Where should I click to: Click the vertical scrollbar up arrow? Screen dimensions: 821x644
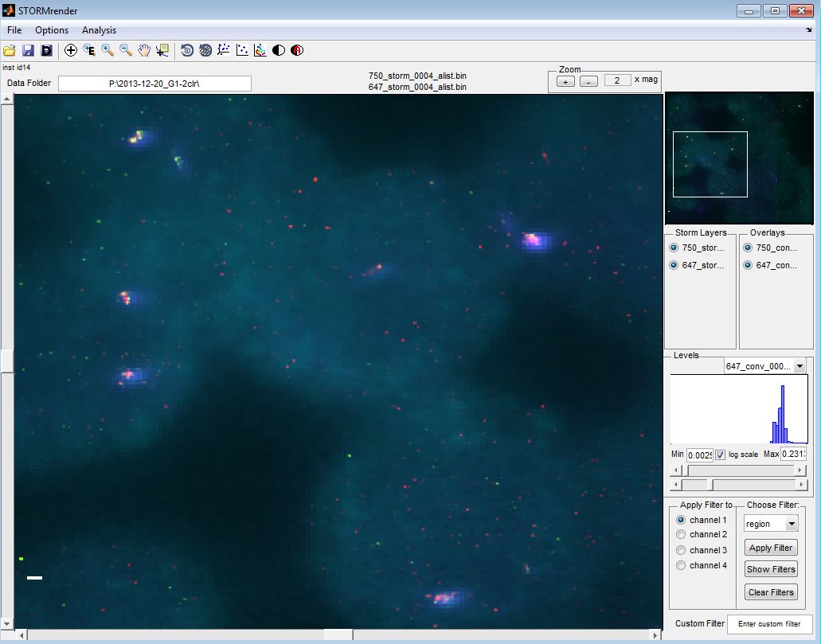(x=7, y=99)
